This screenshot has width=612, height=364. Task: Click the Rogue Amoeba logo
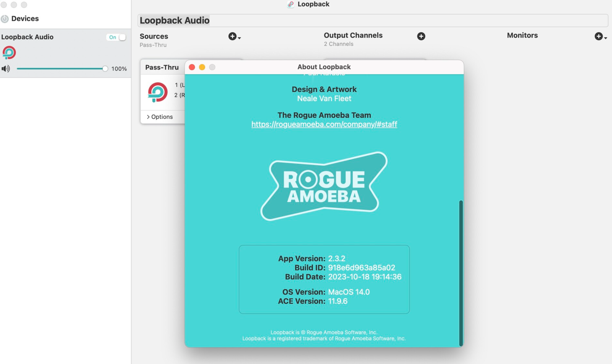(324, 186)
